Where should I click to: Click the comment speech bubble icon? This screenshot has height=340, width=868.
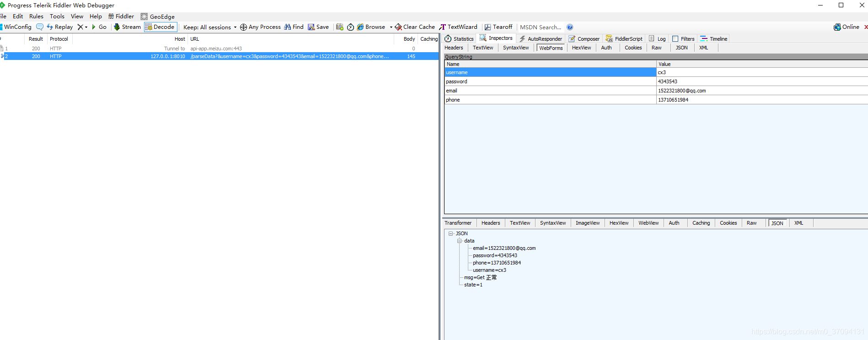[x=40, y=27]
